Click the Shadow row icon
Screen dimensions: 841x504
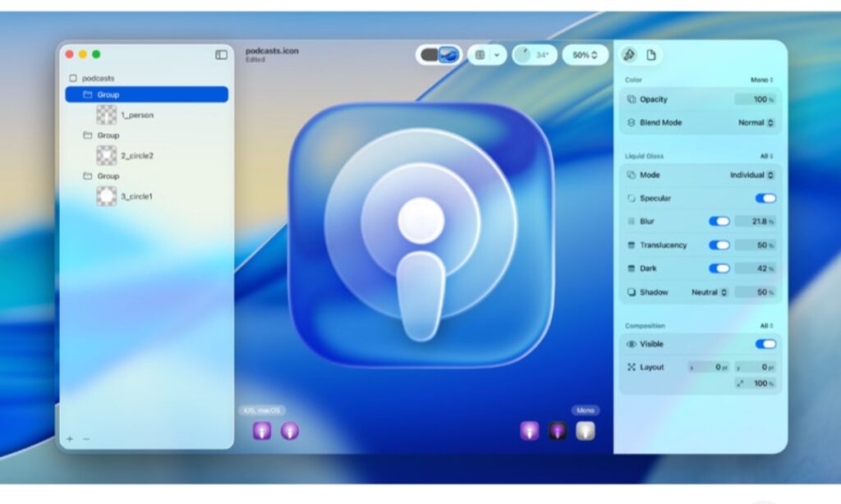[x=632, y=292]
